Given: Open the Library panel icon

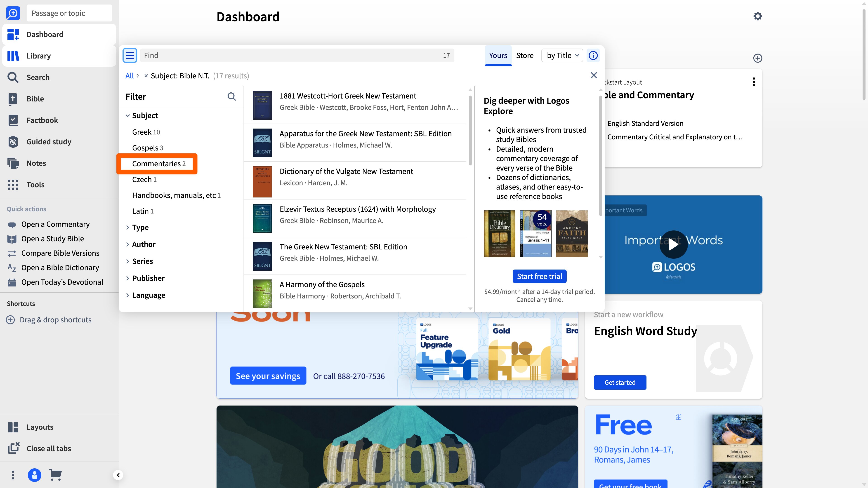Looking at the screenshot, I should (13, 56).
